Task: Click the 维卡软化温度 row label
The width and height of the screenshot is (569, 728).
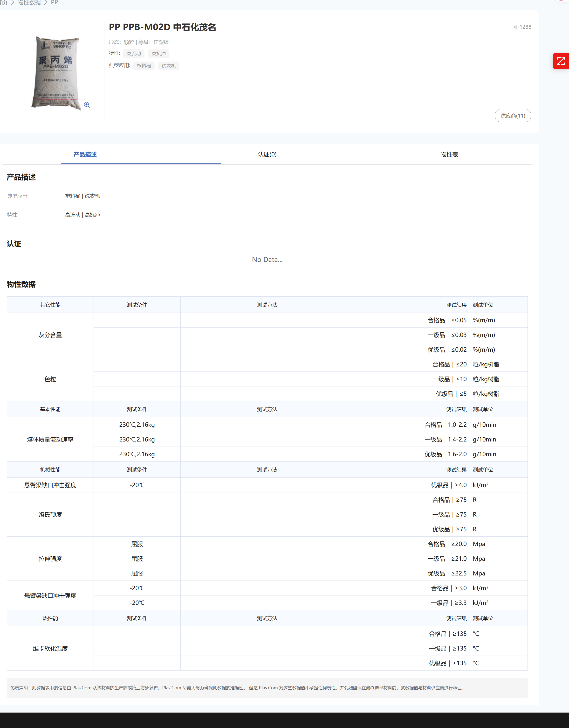Action: (50, 648)
